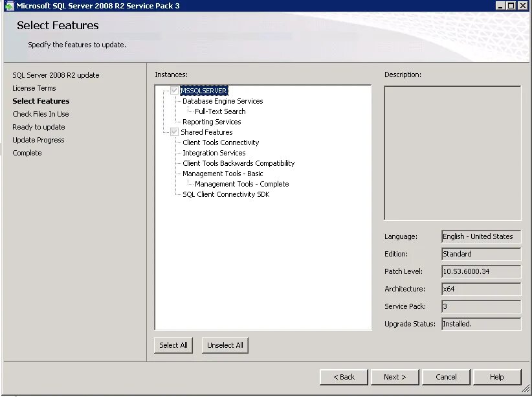This screenshot has height=397, width=532.
Task: Click the Select All button
Action: [173, 345]
